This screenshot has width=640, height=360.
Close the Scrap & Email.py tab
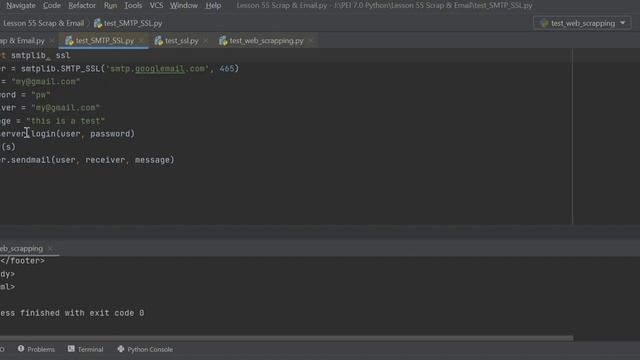[x=52, y=40]
